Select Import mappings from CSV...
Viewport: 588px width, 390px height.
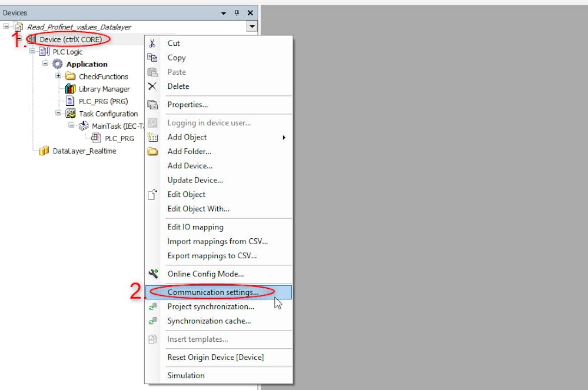pos(218,241)
